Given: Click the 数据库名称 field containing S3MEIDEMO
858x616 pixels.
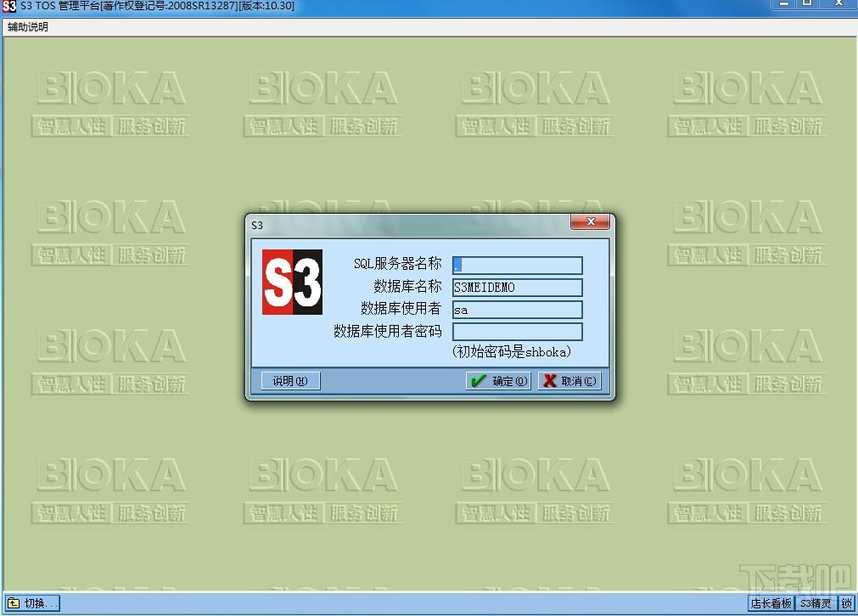Looking at the screenshot, I should [x=517, y=287].
